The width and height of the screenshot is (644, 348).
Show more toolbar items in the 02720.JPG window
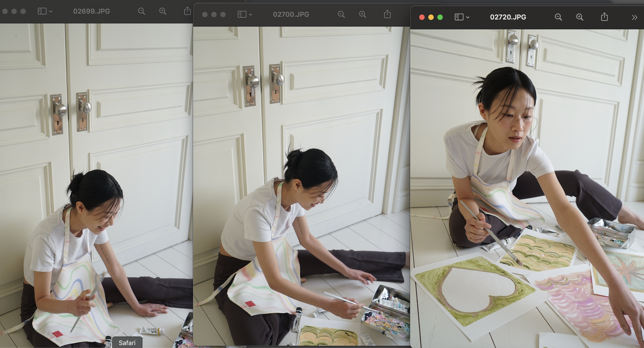coord(635,17)
